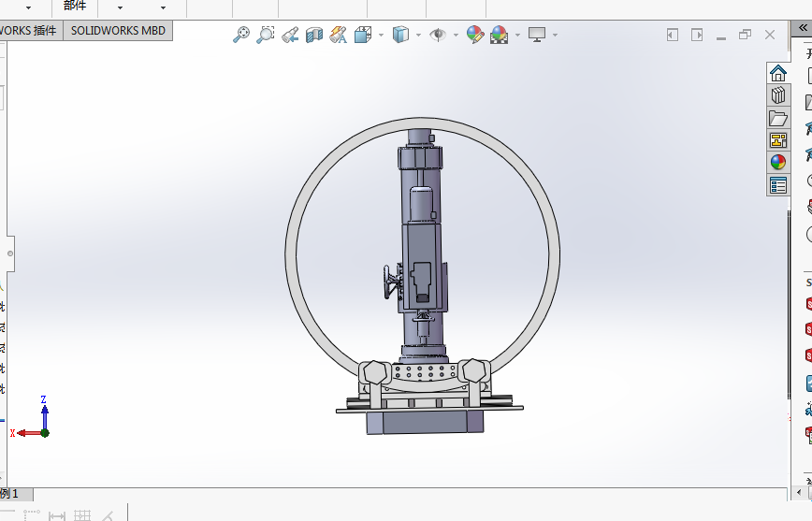Screen dimensions: 812x521
Task: Open the Dynamic Annotation Views icon
Action: coord(339,35)
